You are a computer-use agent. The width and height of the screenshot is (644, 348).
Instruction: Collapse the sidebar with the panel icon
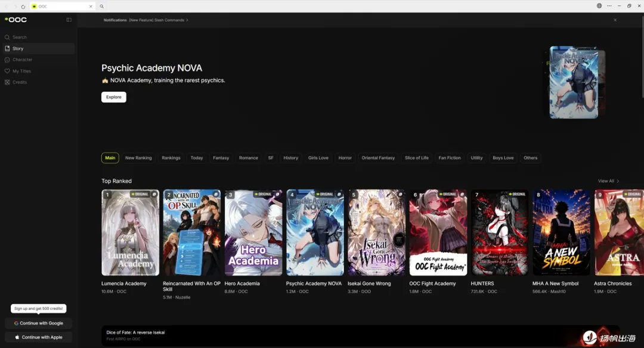point(69,20)
